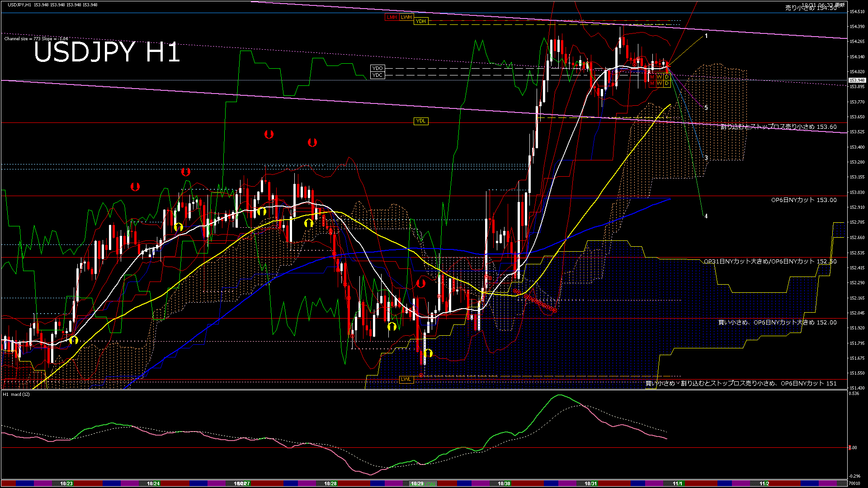The width and height of the screenshot is (868, 488).
Task: Click the OP6日NYカット 153.00 annotation
Action: (804, 200)
